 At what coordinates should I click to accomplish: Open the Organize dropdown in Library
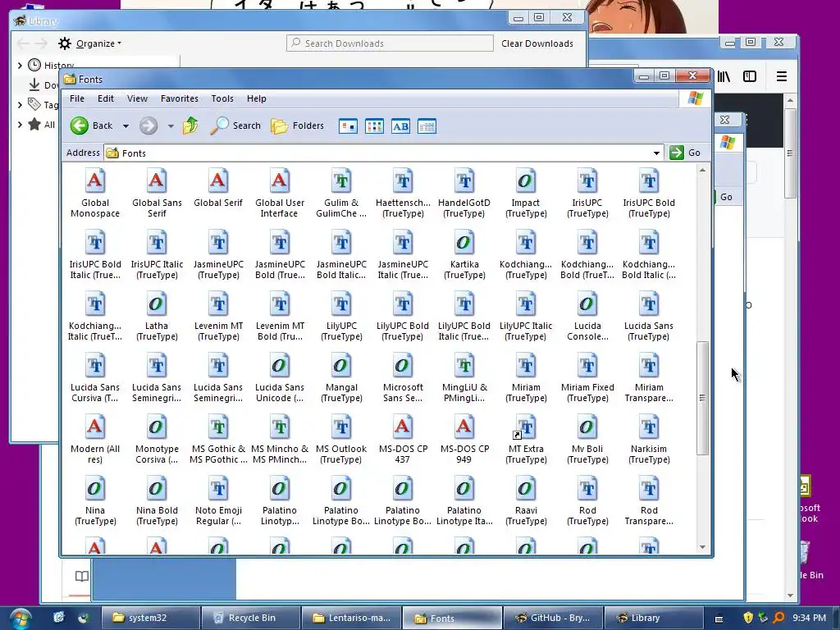click(90, 43)
